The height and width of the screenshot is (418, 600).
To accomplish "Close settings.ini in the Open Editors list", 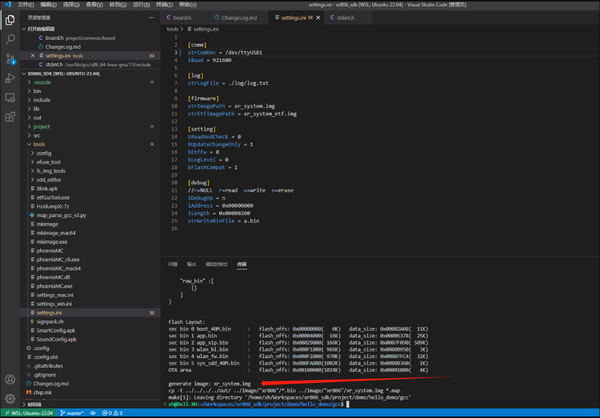I will click(33, 56).
